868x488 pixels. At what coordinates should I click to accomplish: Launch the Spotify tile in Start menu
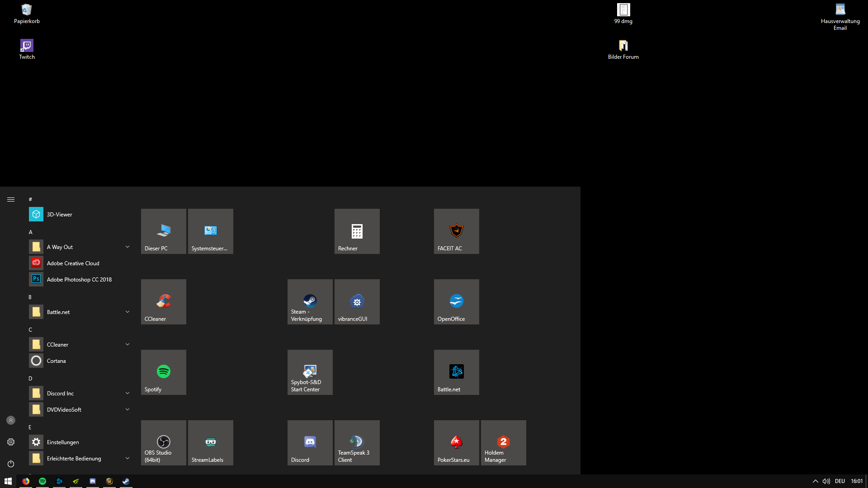[164, 372]
